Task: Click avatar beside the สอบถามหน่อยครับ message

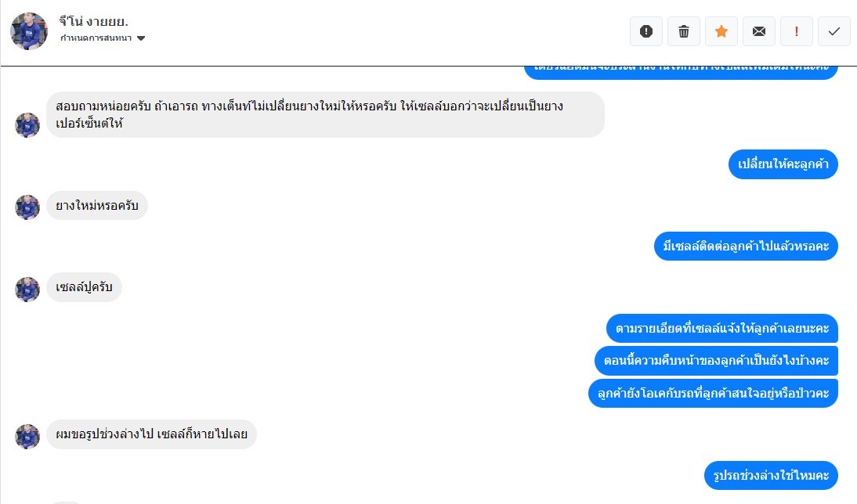Action: (27, 125)
